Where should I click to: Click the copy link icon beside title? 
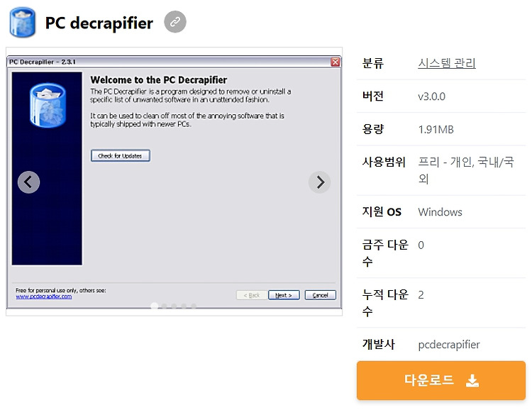(175, 22)
